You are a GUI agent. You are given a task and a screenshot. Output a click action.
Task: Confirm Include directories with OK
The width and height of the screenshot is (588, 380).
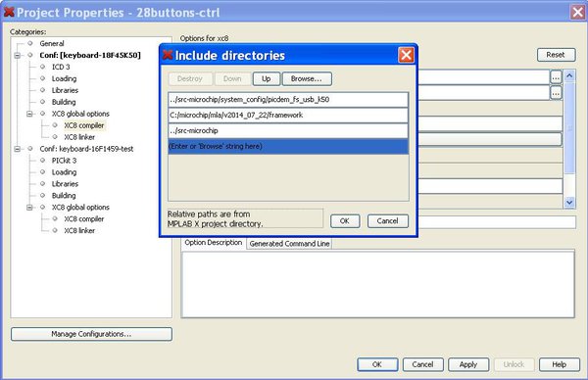tap(345, 221)
